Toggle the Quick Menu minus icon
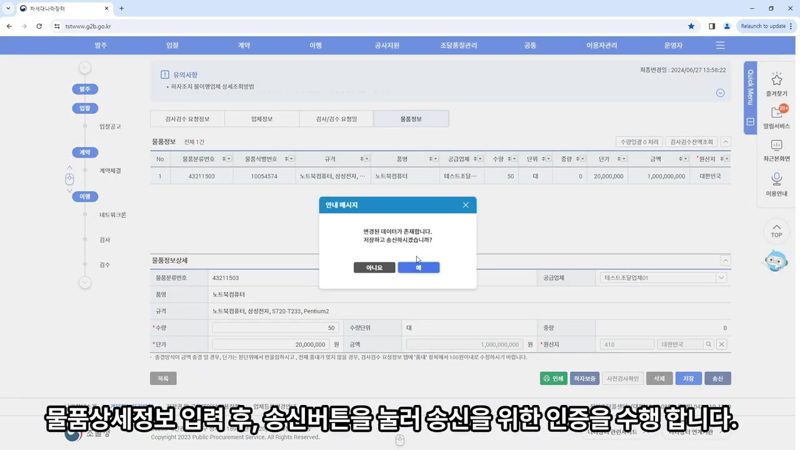The image size is (800, 450). [750, 122]
